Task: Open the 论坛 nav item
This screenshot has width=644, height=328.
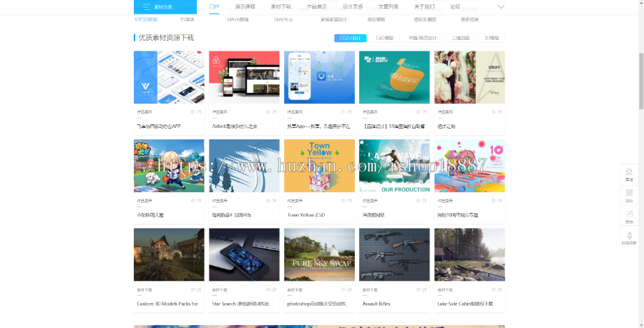Action: pos(455,6)
